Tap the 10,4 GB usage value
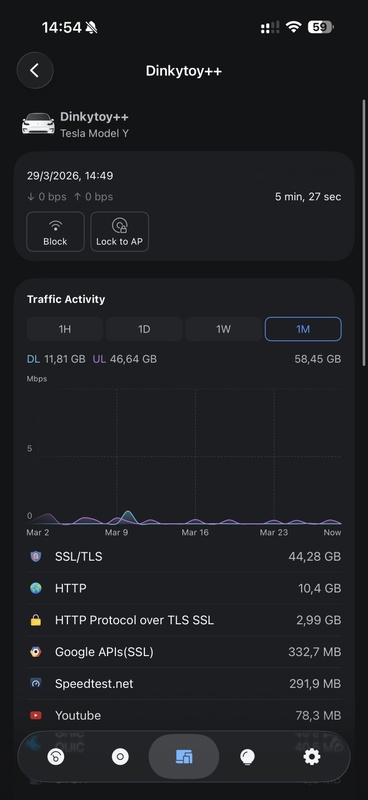The image size is (368, 800). coord(320,588)
